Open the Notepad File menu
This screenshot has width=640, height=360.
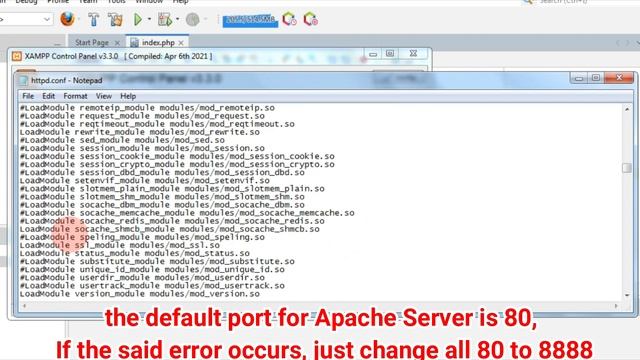(28, 96)
